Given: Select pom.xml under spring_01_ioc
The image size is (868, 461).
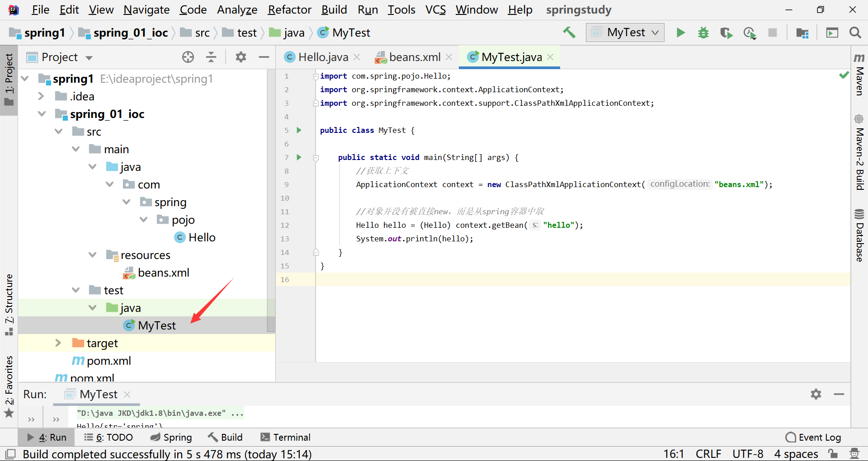Looking at the screenshot, I should 102,360.
